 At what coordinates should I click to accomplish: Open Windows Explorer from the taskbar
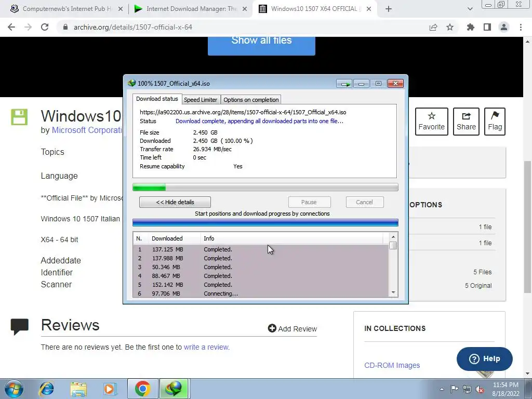78,389
